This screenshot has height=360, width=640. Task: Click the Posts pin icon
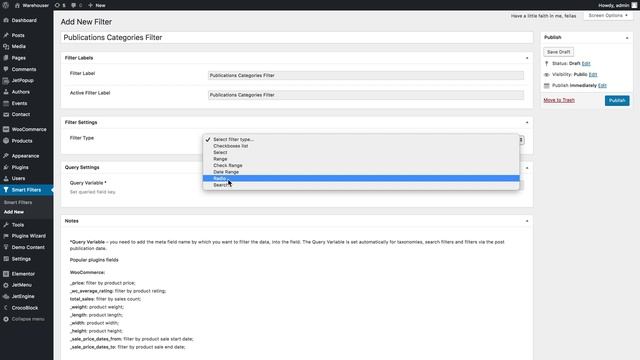[6, 35]
